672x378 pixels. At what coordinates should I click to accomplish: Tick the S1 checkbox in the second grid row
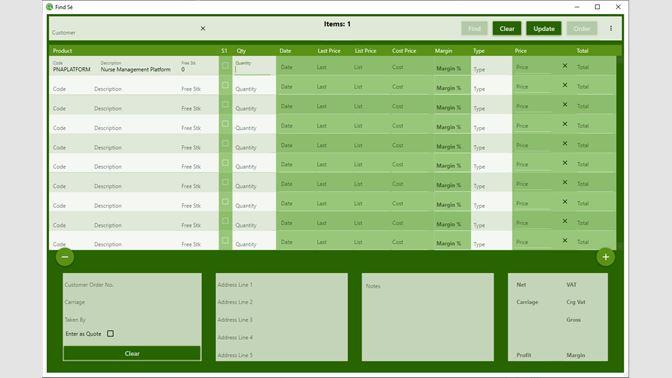(225, 85)
